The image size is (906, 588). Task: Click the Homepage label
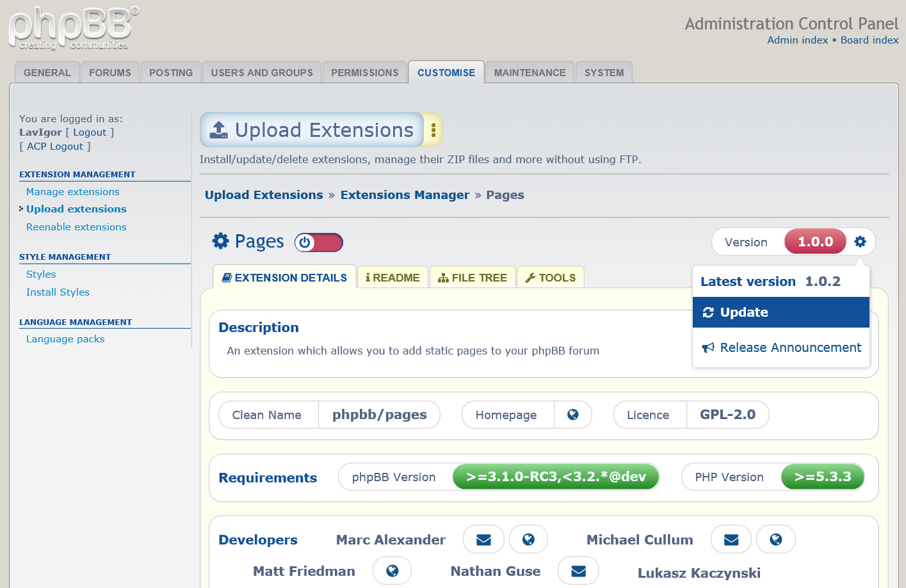point(506,415)
